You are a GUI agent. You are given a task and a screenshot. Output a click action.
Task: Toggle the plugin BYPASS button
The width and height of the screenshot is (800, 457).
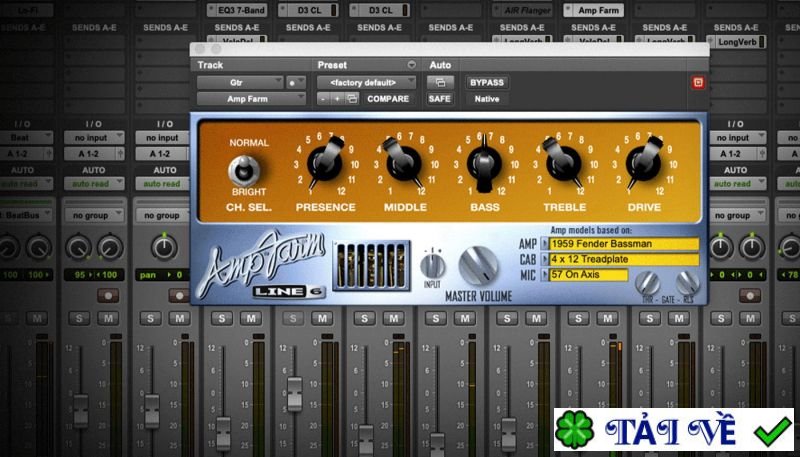[487, 82]
